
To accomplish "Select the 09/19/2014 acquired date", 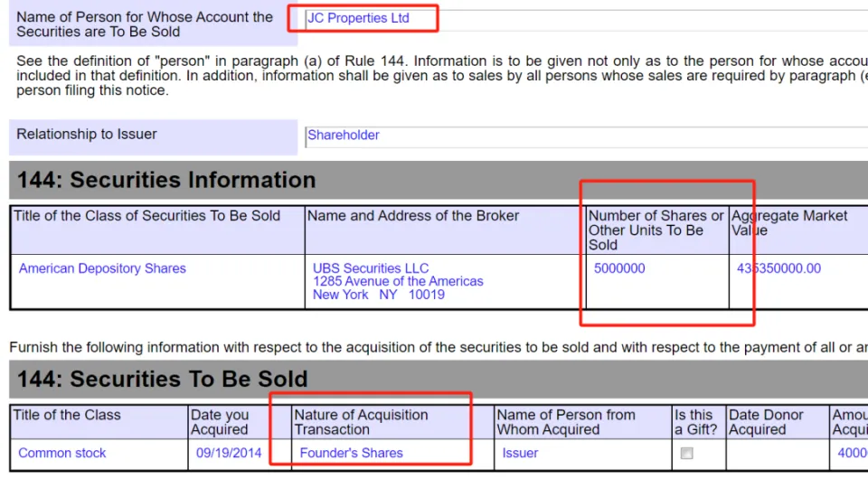I will pos(229,453).
